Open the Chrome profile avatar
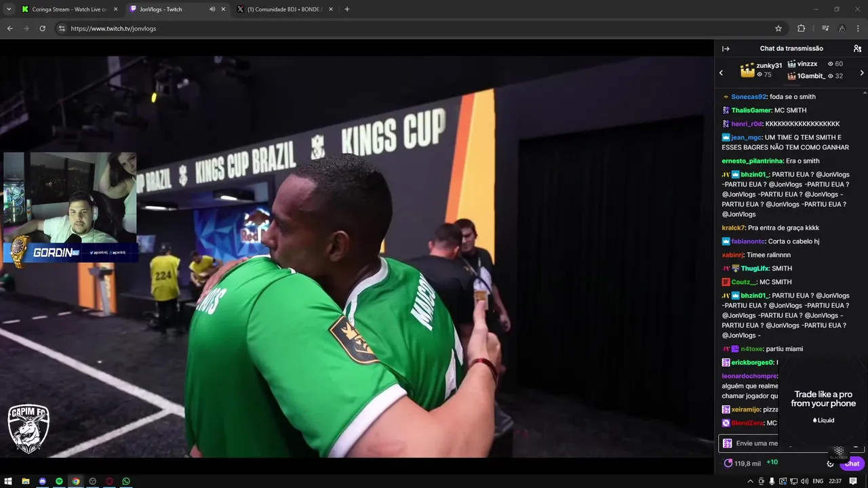868x488 pixels. [x=842, y=28]
